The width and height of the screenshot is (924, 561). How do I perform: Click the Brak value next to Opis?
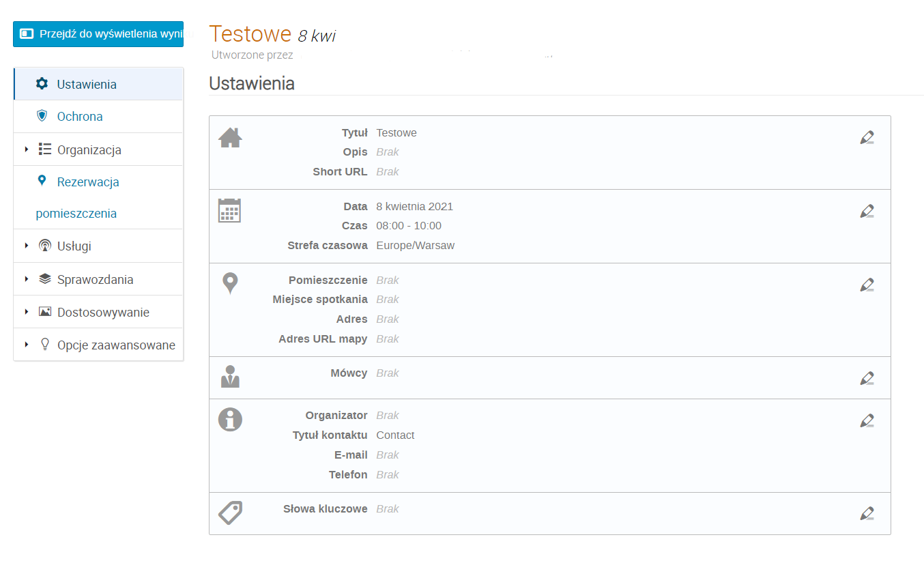pos(388,152)
